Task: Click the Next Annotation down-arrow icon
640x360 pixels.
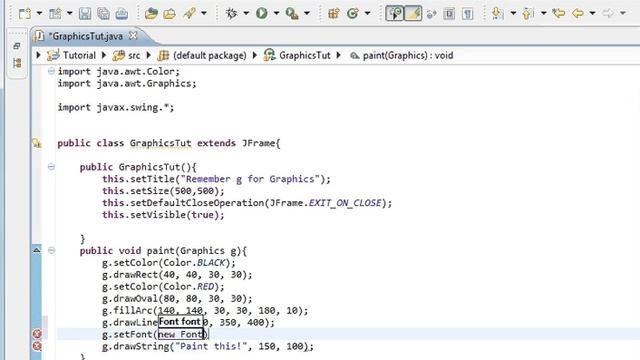Action: [498, 13]
